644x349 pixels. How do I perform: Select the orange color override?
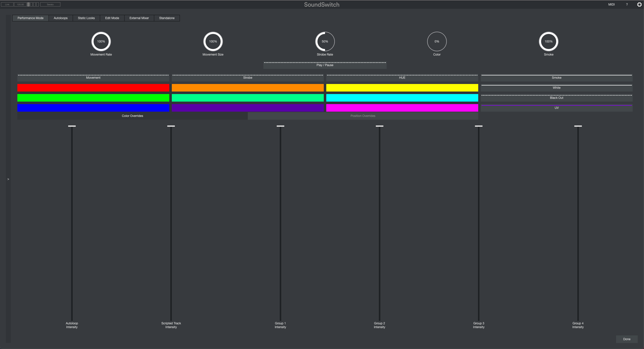(x=248, y=88)
